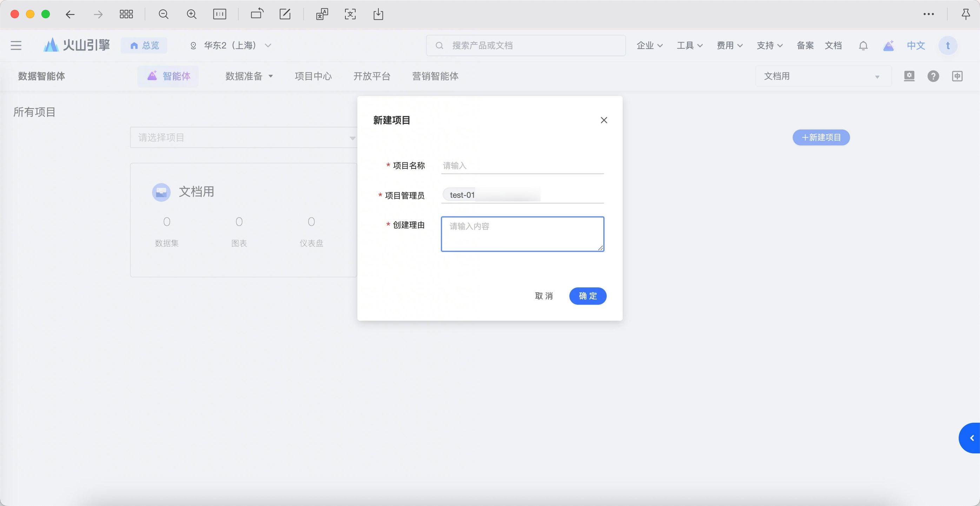Click 取消 to cancel the dialog
Viewport: 980px width, 506px height.
pos(544,296)
